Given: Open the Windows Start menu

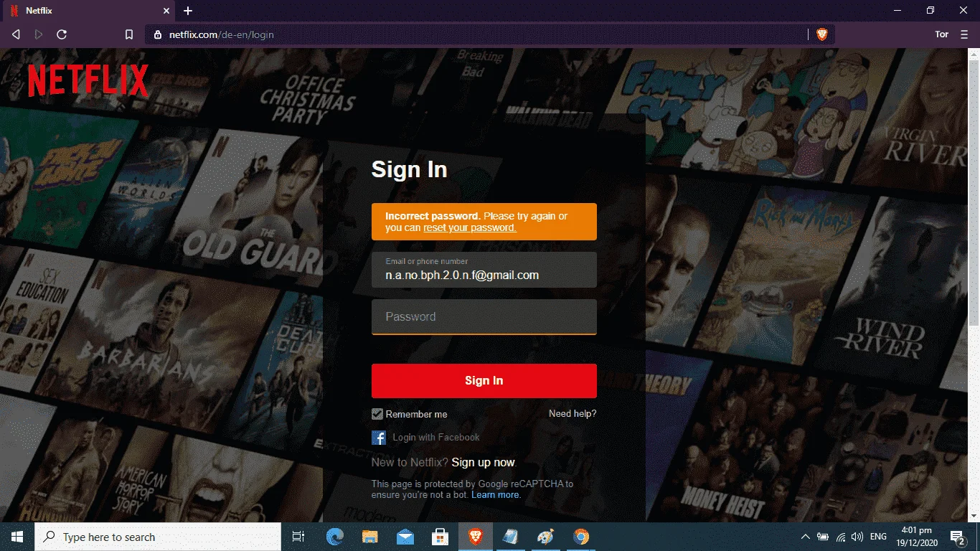Looking at the screenshot, I should tap(17, 537).
